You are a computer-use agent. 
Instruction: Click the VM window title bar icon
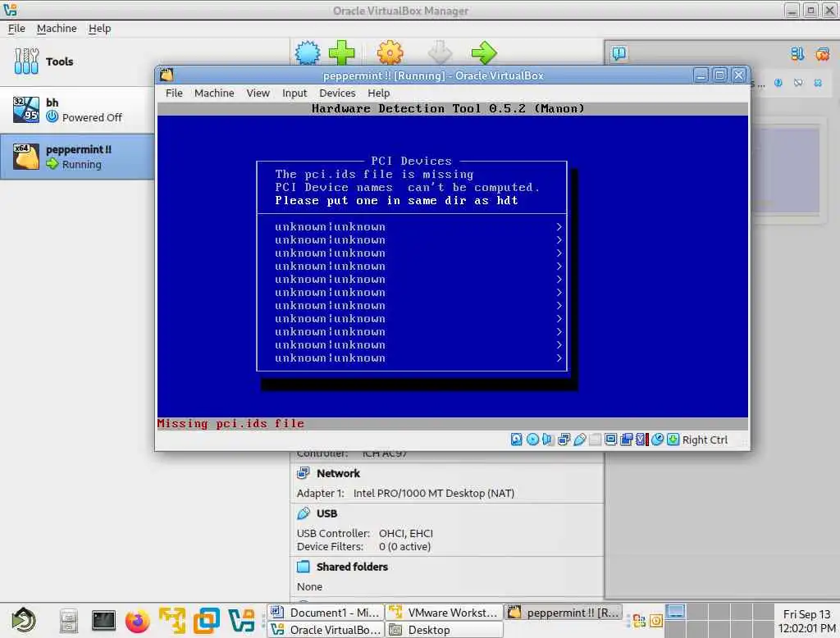167,75
